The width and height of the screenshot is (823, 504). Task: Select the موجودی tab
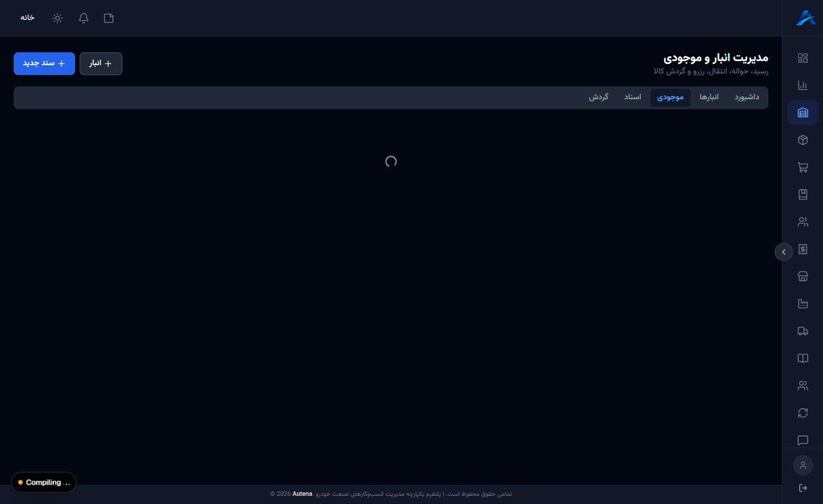click(x=670, y=98)
